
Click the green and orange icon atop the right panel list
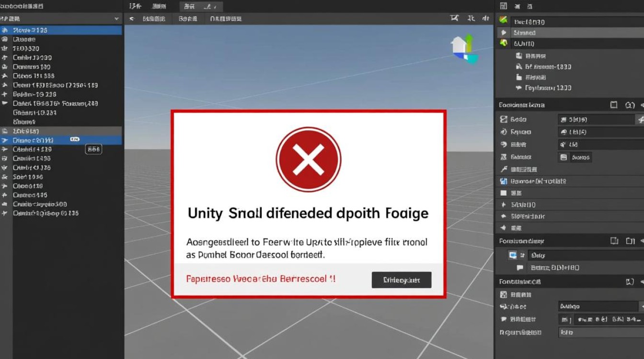click(x=503, y=20)
